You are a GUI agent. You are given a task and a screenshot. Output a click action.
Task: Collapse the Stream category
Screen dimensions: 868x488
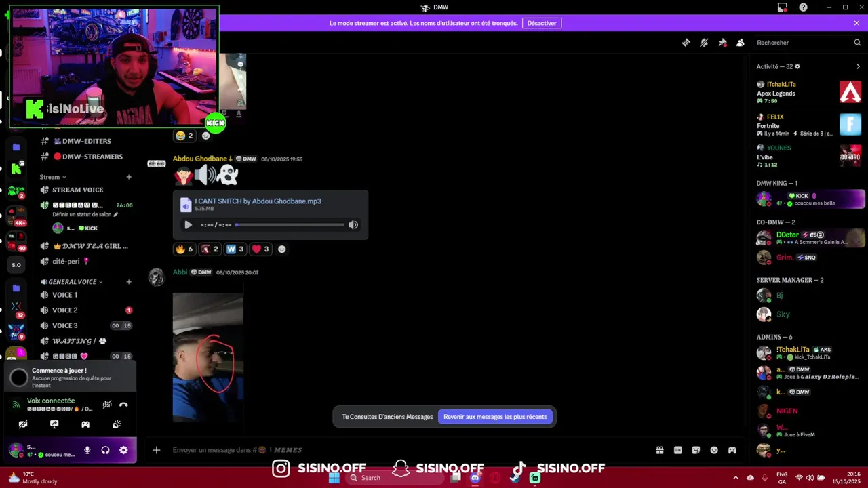[53, 177]
